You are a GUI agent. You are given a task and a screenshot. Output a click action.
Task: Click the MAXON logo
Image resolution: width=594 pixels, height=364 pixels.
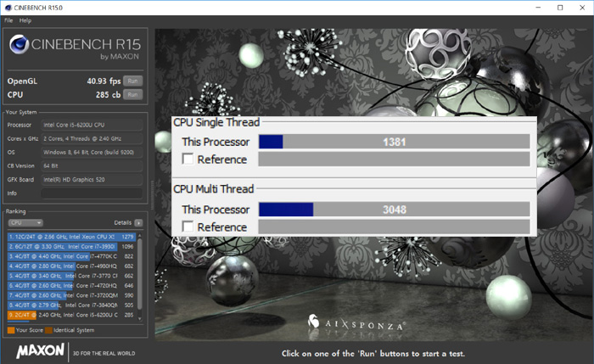[40, 351]
